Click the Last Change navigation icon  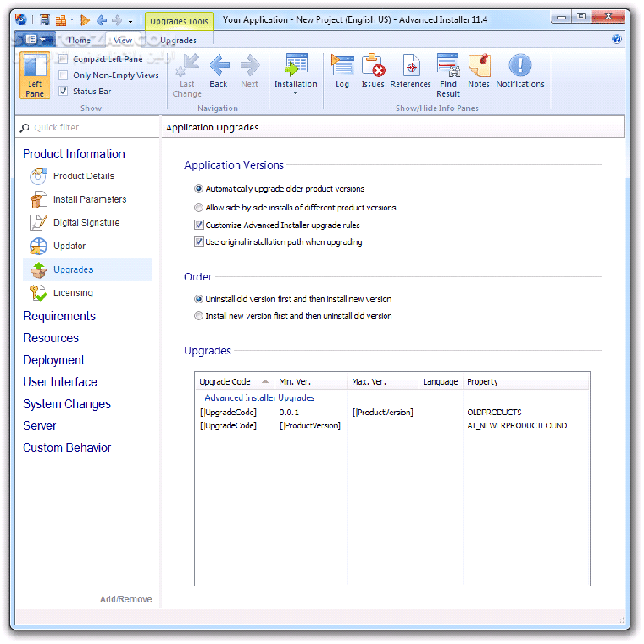coord(187,75)
